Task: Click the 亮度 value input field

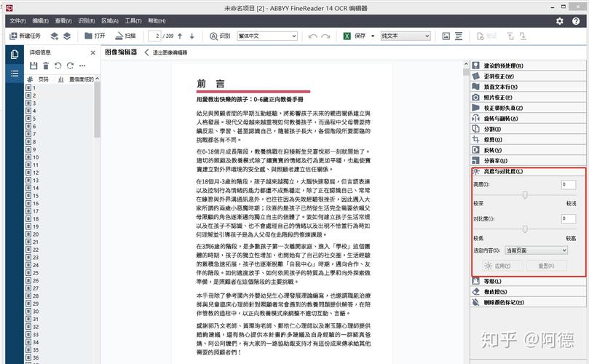Action: click(569, 184)
